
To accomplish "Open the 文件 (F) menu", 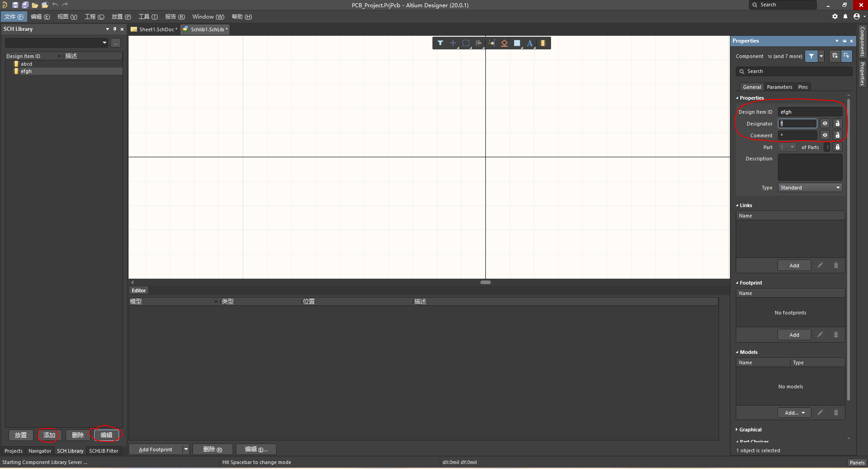I will tap(14, 17).
